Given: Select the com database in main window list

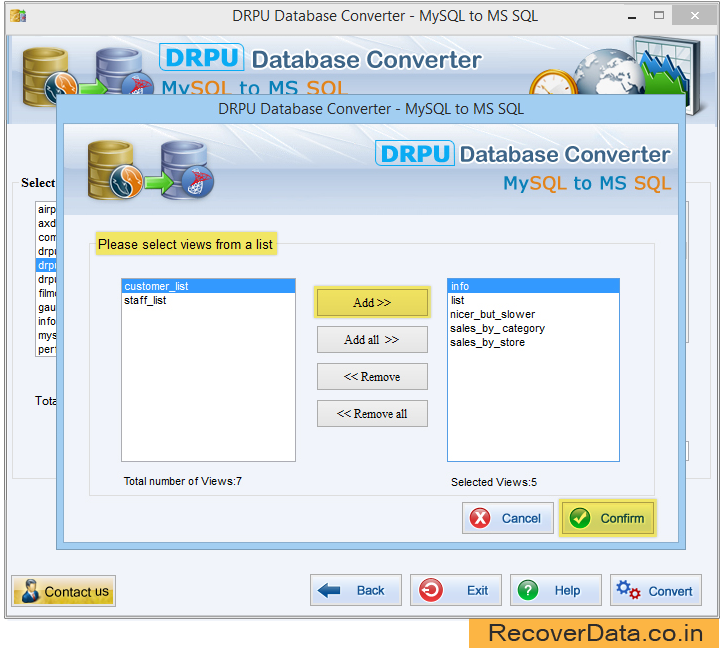Looking at the screenshot, I should point(46,237).
